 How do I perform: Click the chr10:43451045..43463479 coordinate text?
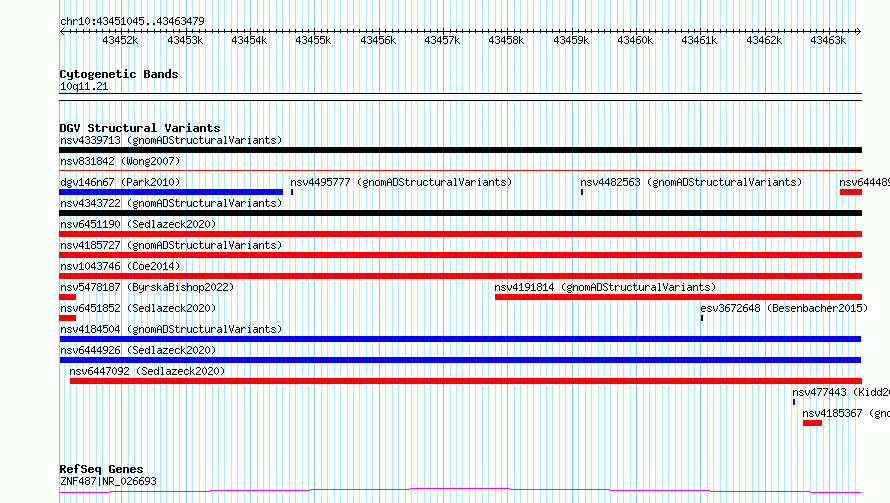pyautogui.click(x=132, y=21)
